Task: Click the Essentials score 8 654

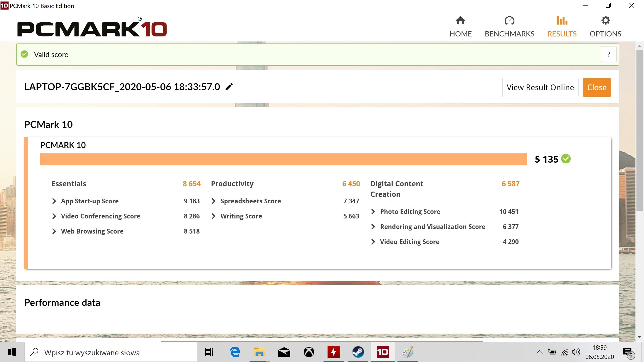Action: (191, 184)
